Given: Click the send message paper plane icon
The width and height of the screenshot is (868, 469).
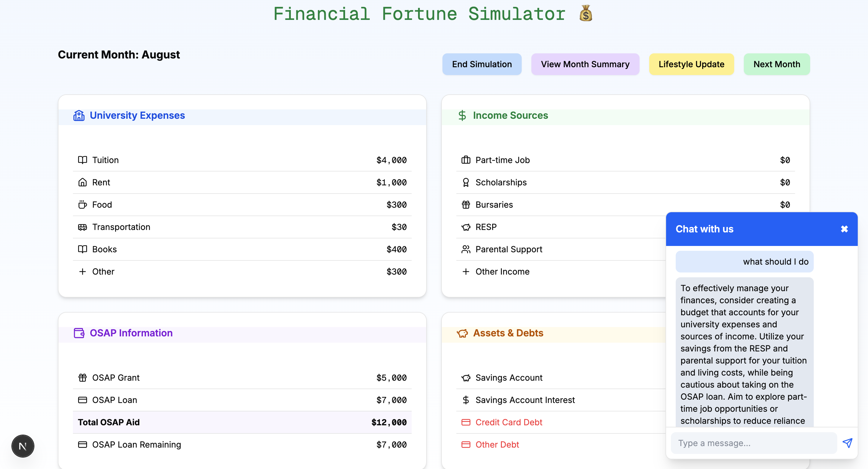Looking at the screenshot, I should (x=848, y=443).
